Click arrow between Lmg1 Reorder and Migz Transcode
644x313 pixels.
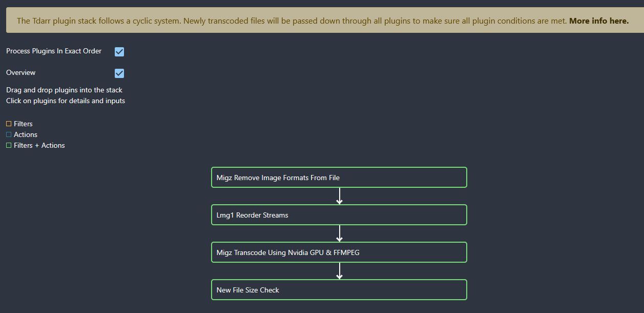(x=339, y=233)
